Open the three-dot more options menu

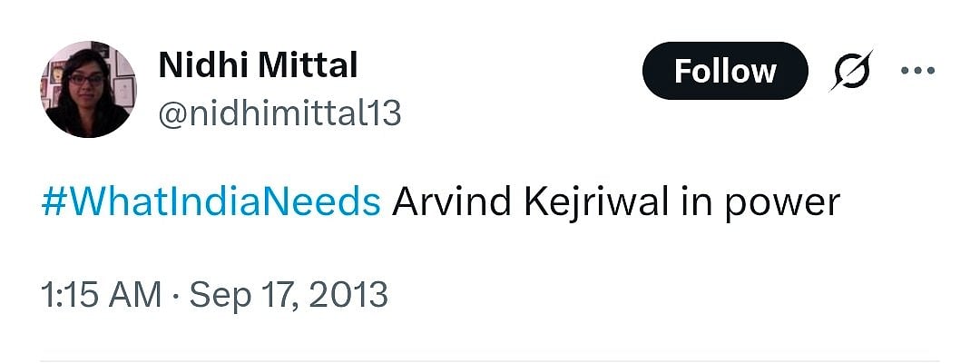point(917,71)
